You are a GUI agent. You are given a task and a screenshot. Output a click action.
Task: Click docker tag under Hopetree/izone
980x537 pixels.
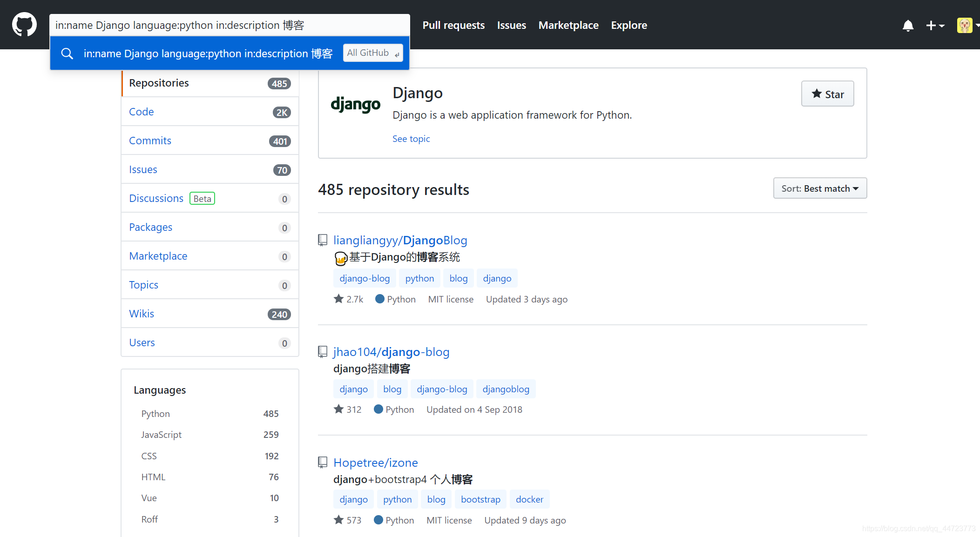click(529, 499)
